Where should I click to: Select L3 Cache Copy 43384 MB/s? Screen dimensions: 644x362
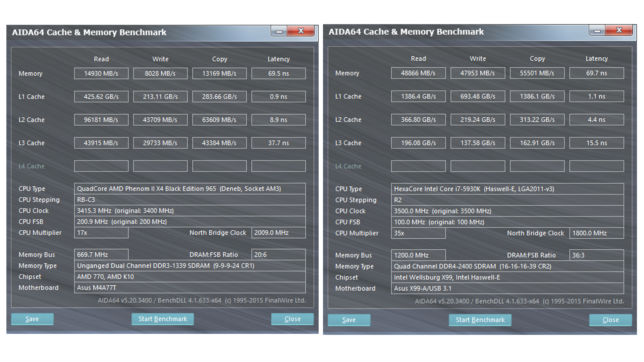(219, 143)
